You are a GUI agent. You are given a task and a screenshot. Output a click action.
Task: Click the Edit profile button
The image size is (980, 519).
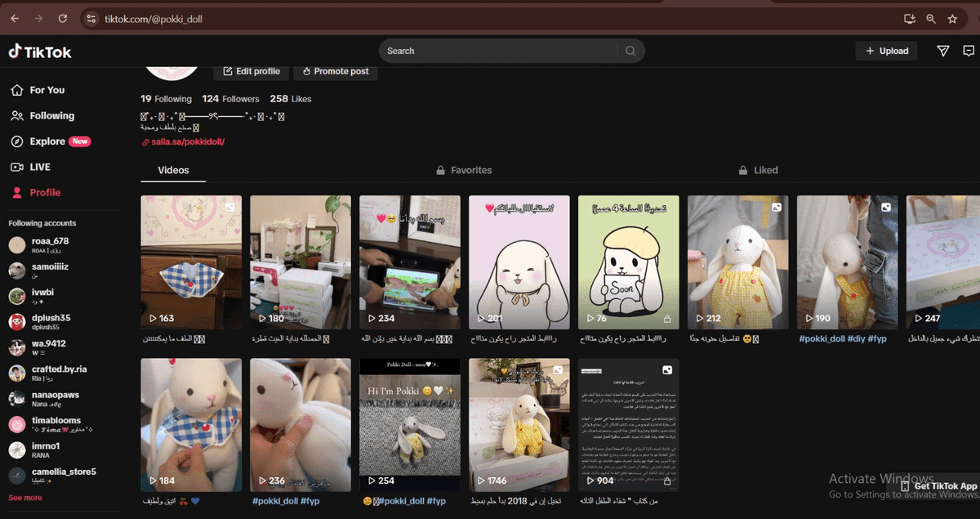pos(251,71)
